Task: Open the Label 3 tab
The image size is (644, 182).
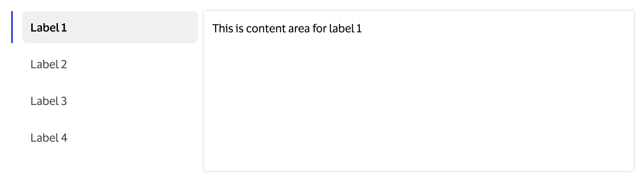Action: (x=48, y=101)
